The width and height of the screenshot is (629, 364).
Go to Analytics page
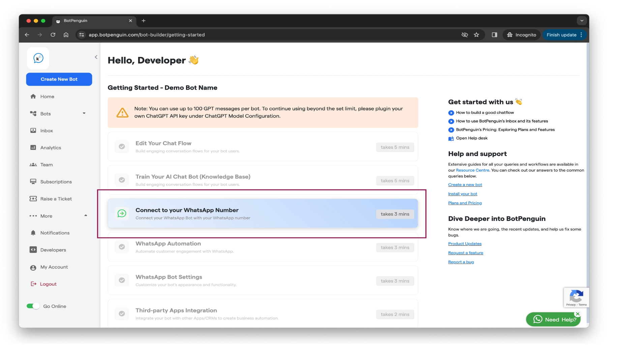pos(51,148)
